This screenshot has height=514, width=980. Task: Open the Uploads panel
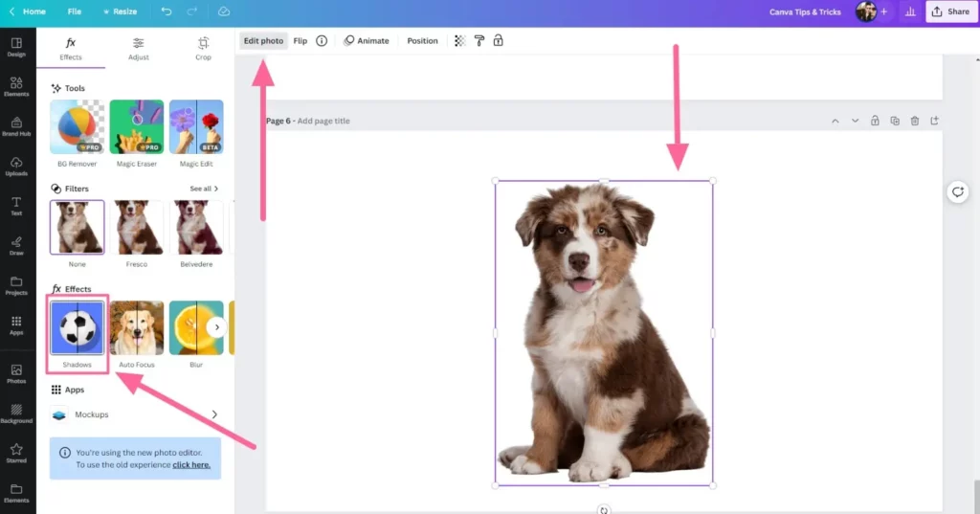click(16, 167)
